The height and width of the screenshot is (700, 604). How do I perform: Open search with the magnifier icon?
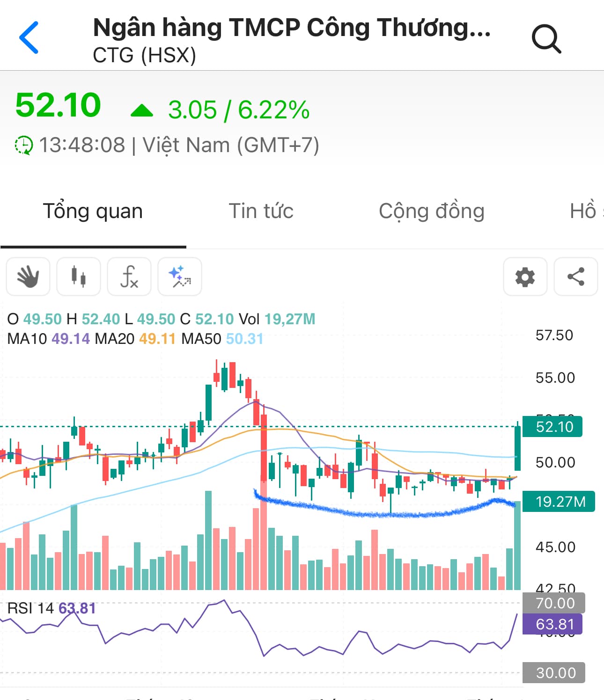click(546, 39)
